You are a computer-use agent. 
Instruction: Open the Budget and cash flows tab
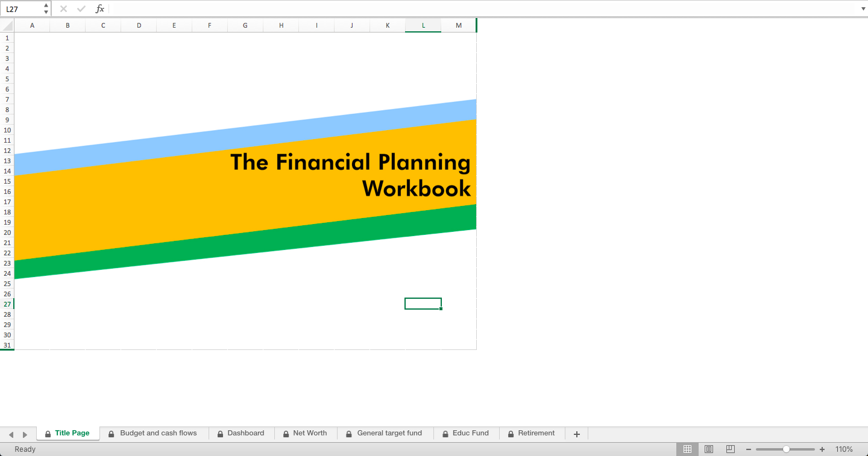click(x=154, y=433)
